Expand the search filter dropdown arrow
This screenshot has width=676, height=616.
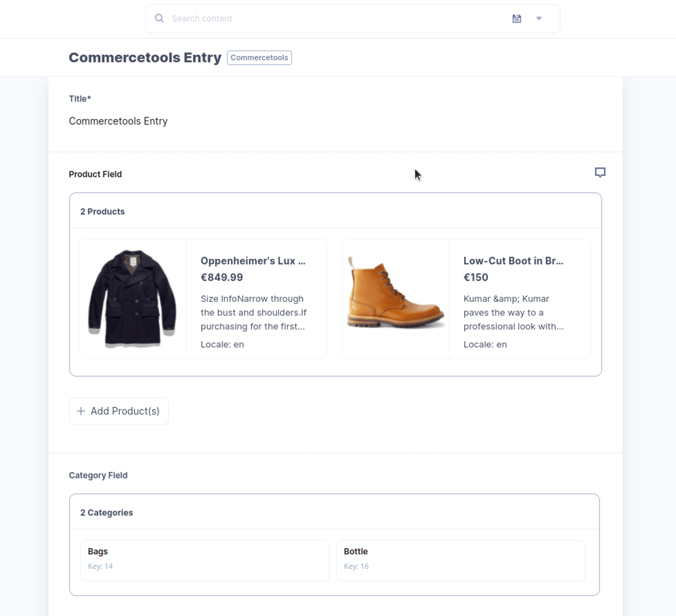(x=539, y=18)
